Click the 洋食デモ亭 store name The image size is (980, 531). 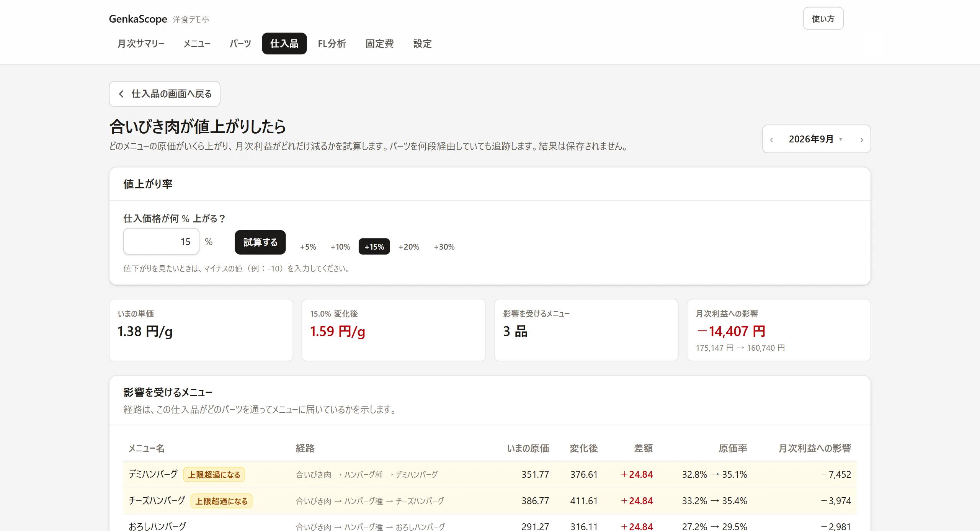[191, 20]
